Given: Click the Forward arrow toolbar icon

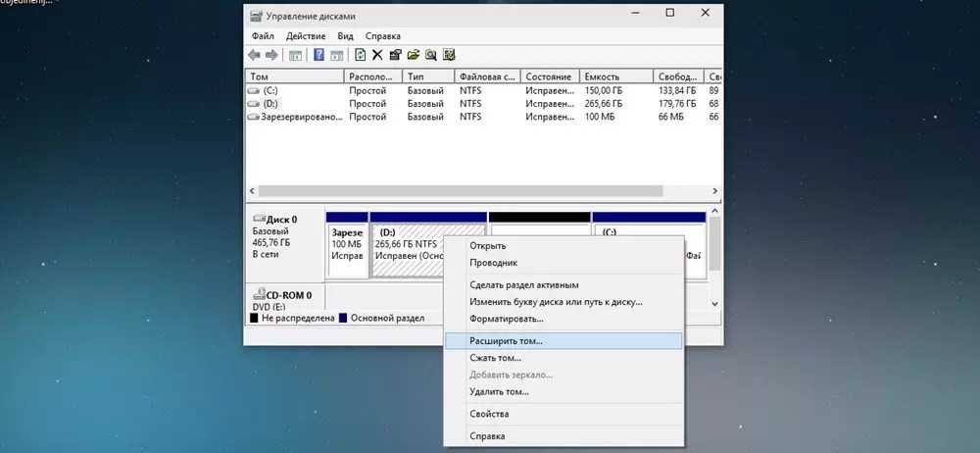Looking at the screenshot, I should click(x=271, y=55).
